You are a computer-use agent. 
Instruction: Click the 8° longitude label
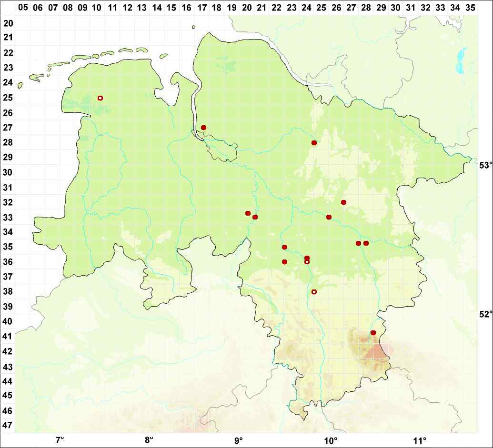(149, 439)
